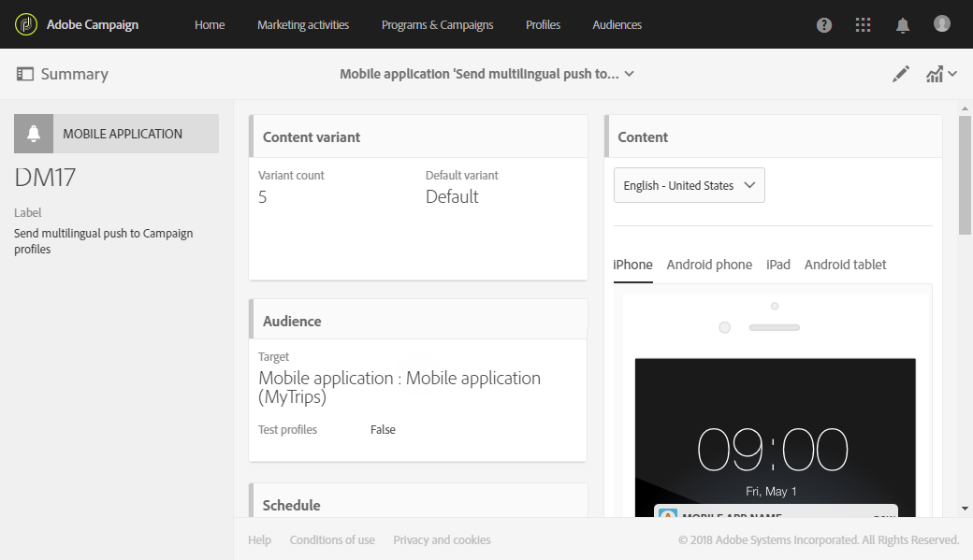Click the Adobe Campaign brand text
Screen dimensions: 973x560
click(93, 25)
